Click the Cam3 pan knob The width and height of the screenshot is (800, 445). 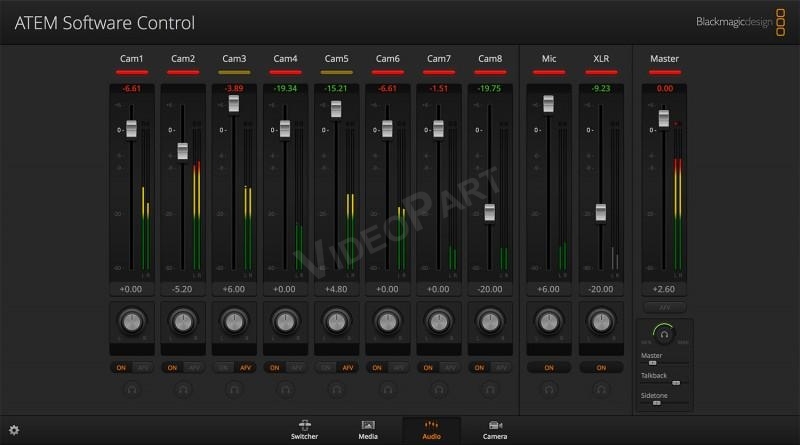[234, 322]
